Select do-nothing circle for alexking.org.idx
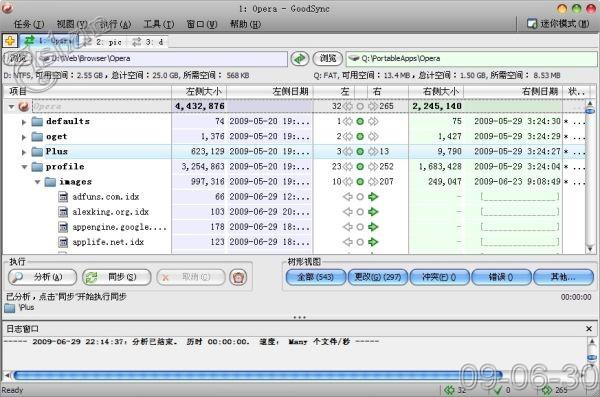600x397 pixels. [360, 212]
